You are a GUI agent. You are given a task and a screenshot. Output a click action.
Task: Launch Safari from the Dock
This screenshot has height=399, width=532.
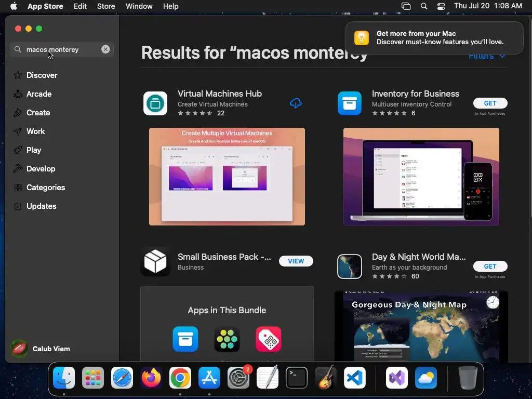pos(122,378)
